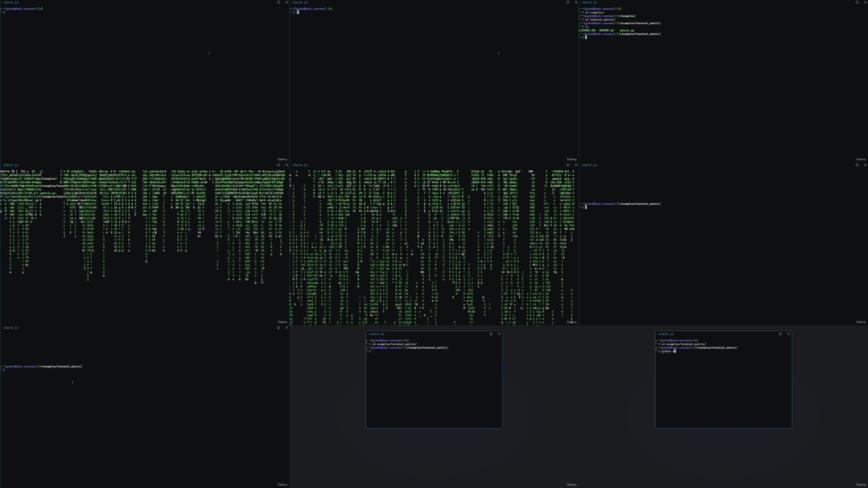Maximize the terminal showing the ls output

tap(857, 2)
